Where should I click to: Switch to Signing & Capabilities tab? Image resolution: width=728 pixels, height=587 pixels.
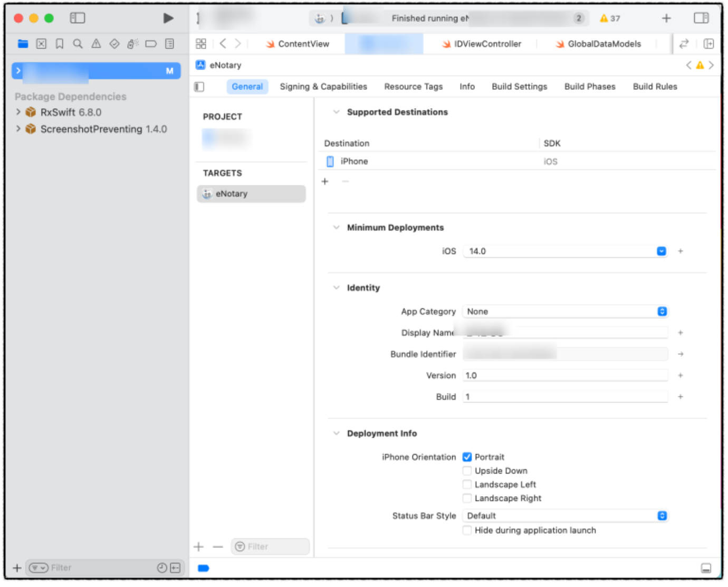point(323,87)
